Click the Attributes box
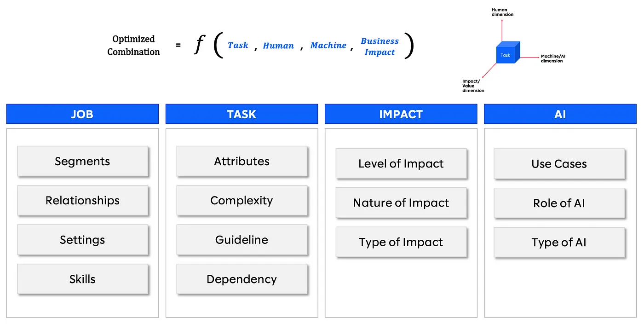 click(242, 162)
